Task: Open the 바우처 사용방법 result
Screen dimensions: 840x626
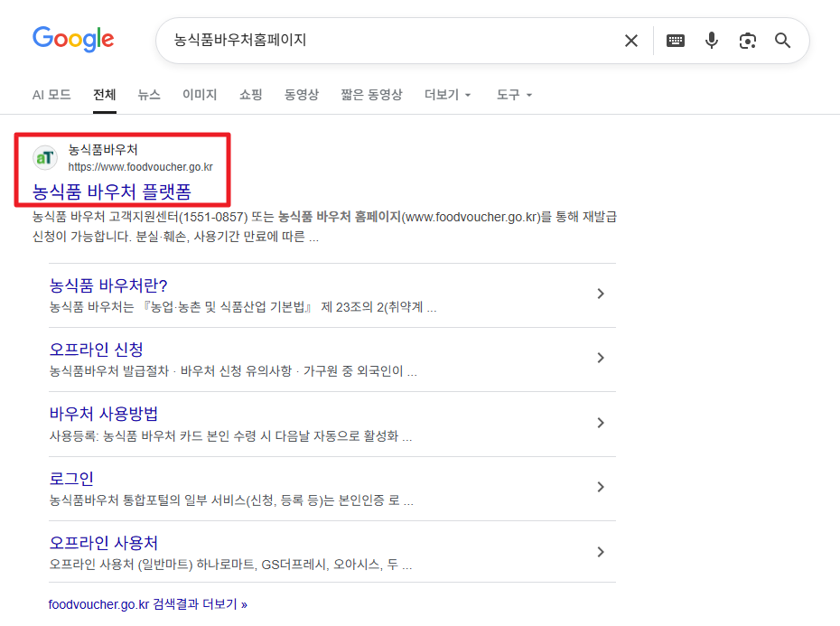Action: coord(102,414)
